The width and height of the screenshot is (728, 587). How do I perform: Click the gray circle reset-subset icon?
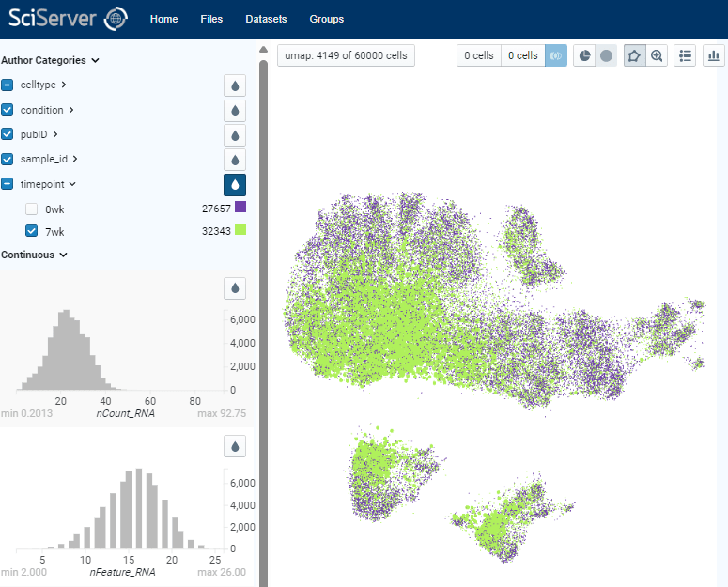click(606, 55)
